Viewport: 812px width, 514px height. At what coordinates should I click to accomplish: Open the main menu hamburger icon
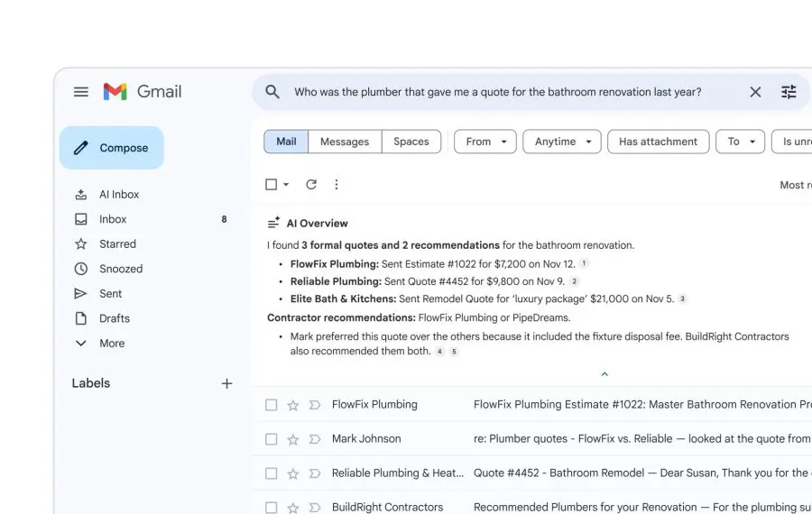point(81,92)
